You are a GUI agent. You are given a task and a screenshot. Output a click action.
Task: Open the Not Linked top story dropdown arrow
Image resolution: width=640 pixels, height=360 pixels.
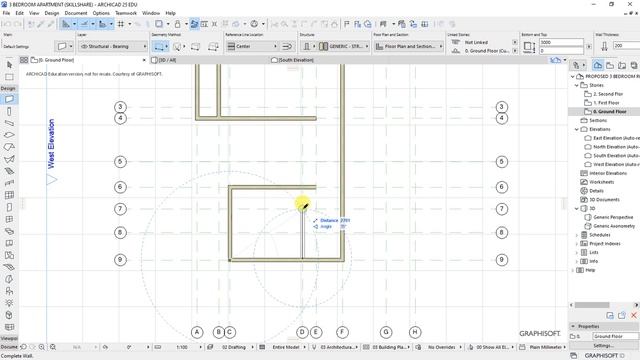tap(514, 42)
